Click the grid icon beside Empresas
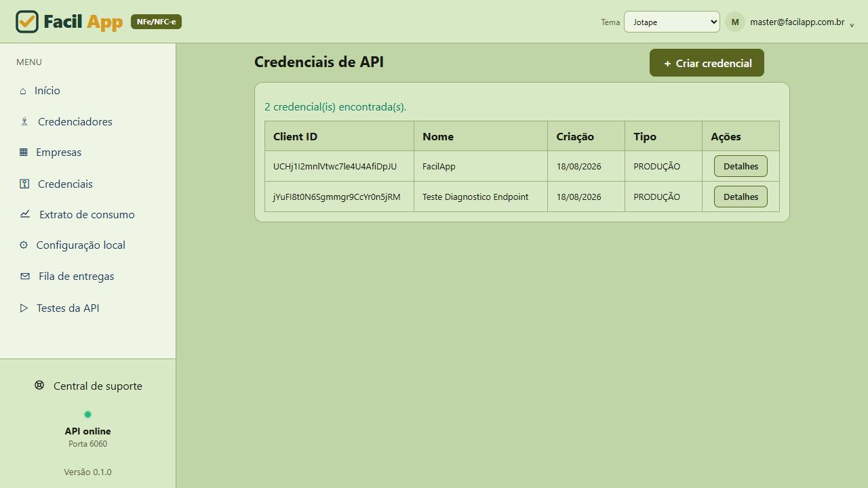Image resolution: width=868 pixels, height=488 pixels. tap(24, 152)
